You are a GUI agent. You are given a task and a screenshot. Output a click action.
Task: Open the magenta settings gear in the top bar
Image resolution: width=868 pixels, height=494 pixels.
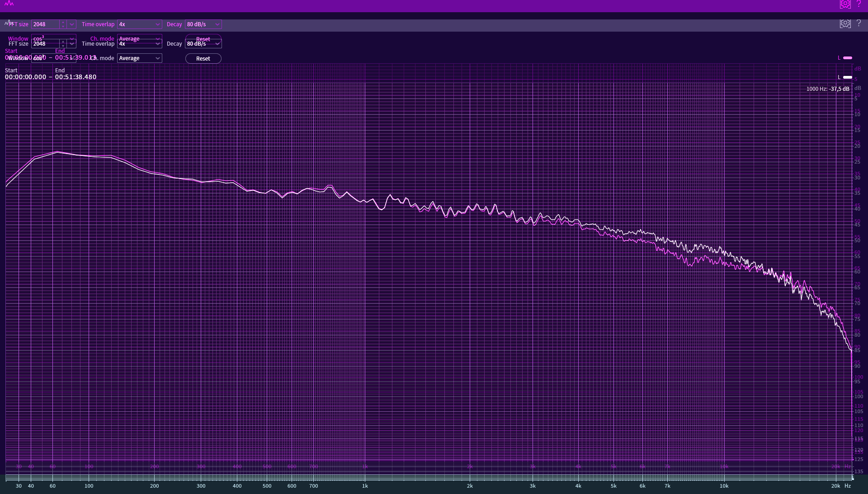[x=845, y=4]
